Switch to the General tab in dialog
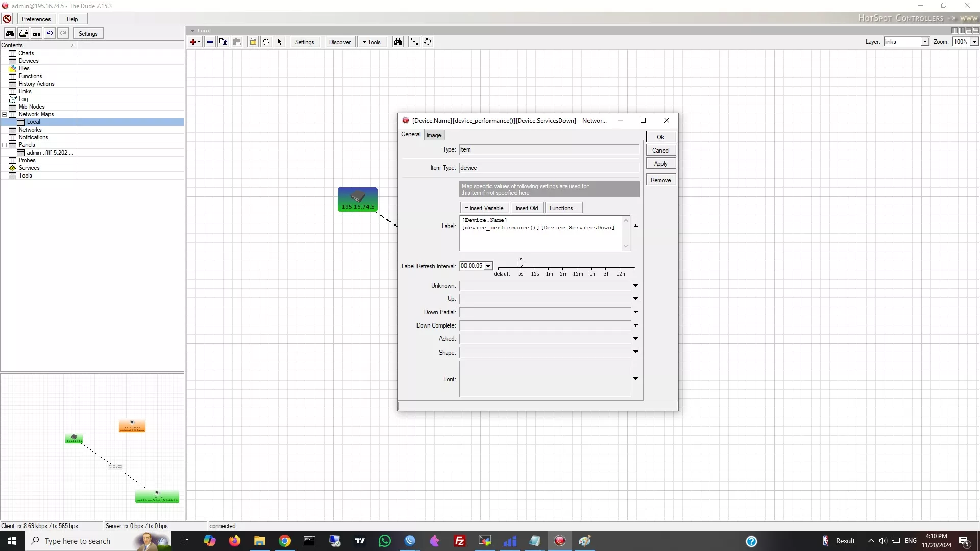This screenshot has height=551, width=980. (411, 134)
